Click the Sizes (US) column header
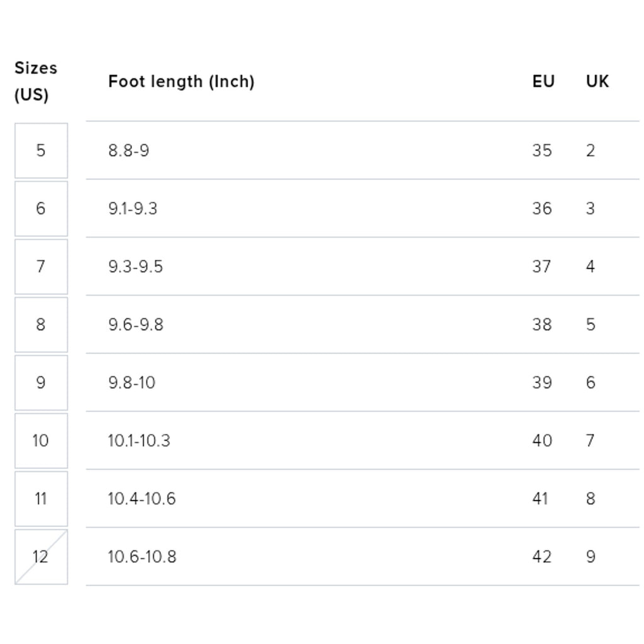The width and height of the screenshot is (644, 644). tap(36, 81)
